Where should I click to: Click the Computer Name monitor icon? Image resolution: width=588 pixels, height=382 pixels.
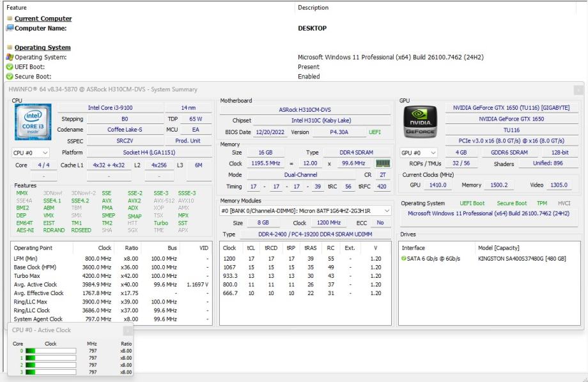[10, 28]
